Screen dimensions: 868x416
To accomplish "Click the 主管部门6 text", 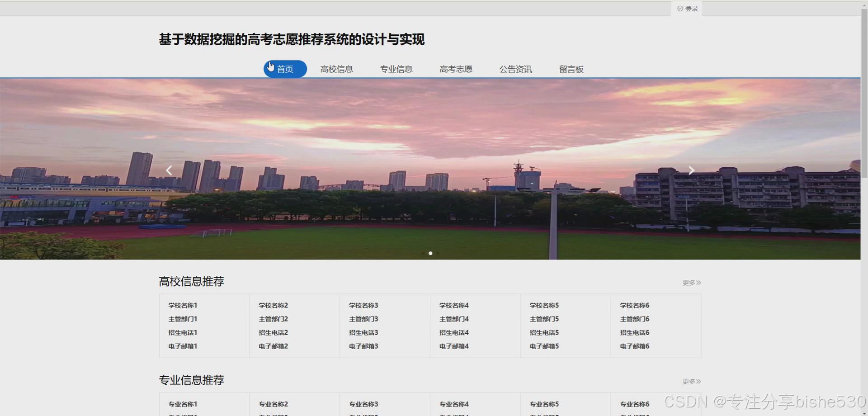I will (x=635, y=319).
